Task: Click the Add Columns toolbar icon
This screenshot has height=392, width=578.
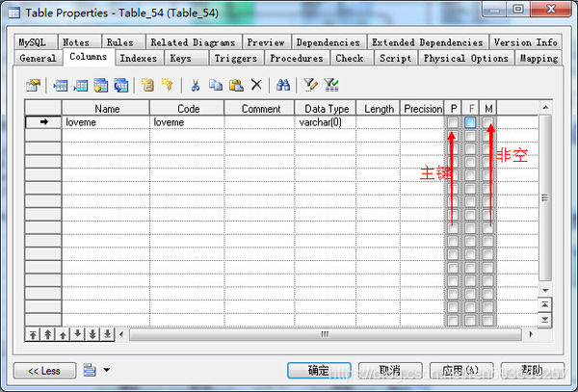Action: [x=100, y=86]
